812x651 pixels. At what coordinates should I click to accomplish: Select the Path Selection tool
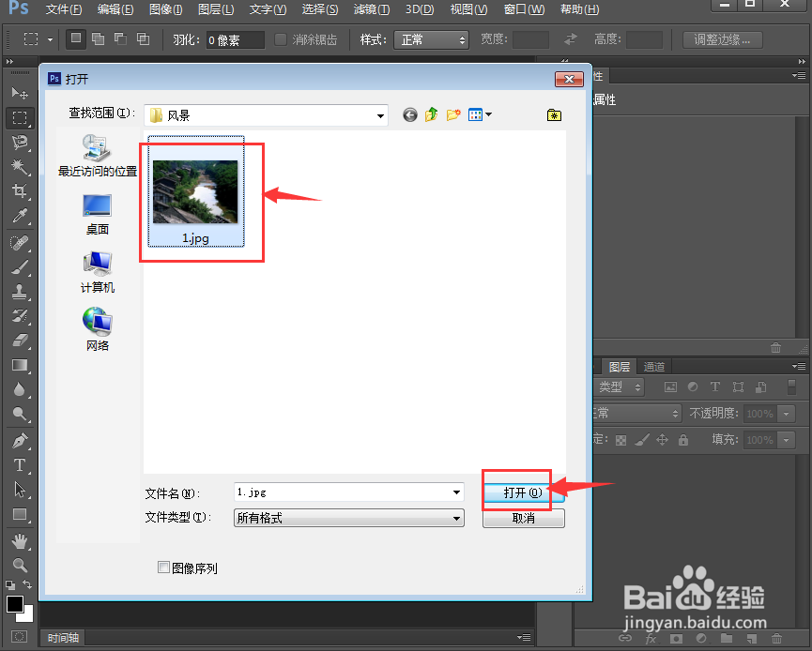coord(20,490)
